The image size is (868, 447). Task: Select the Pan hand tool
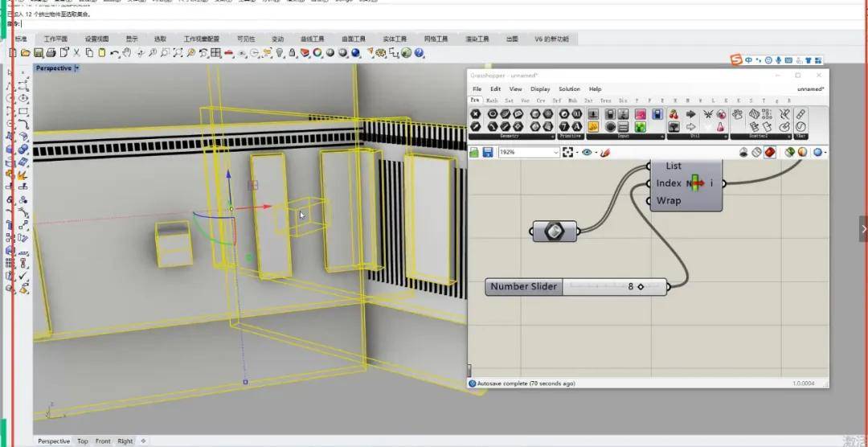[x=127, y=52]
